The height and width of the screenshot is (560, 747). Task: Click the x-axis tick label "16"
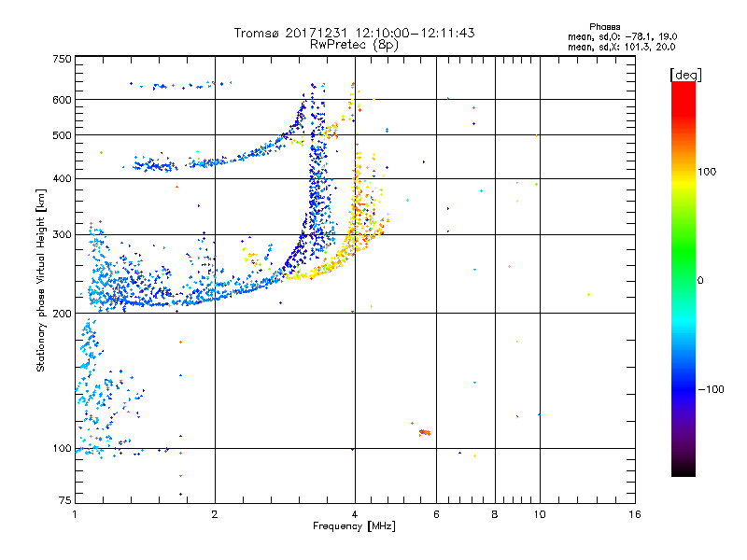point(635,514)
